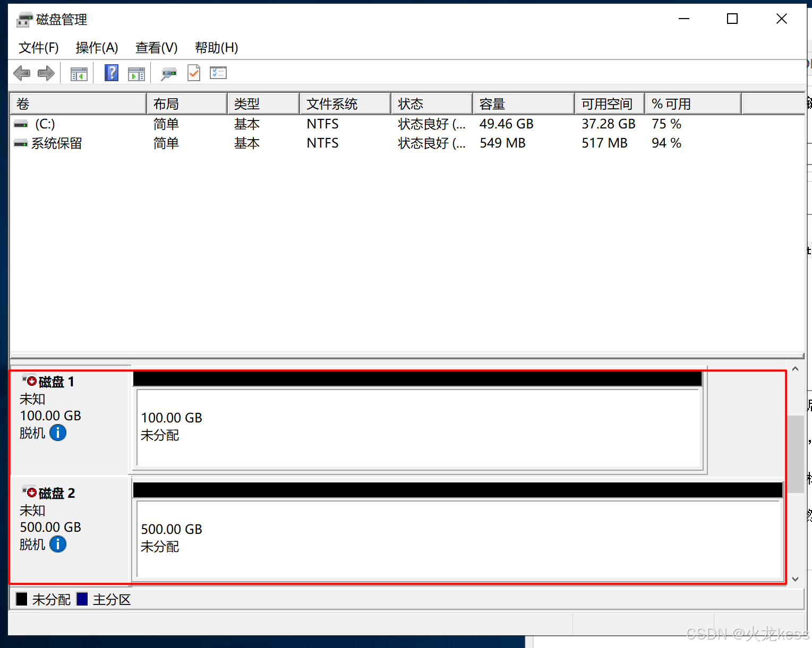Sort by the 类型 column header
812x648 pixels.
point(263,103)
